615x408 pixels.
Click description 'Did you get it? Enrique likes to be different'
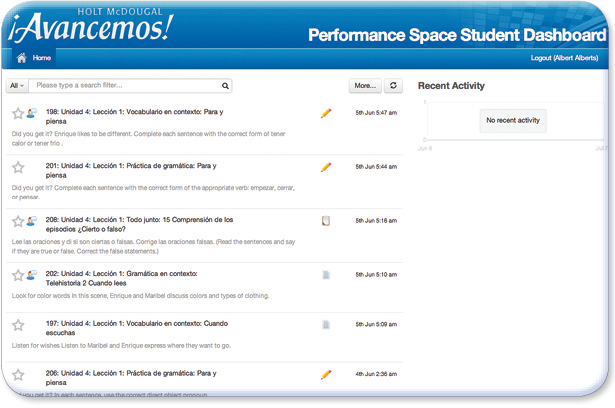pyautogui.click(x=148, y=138)
